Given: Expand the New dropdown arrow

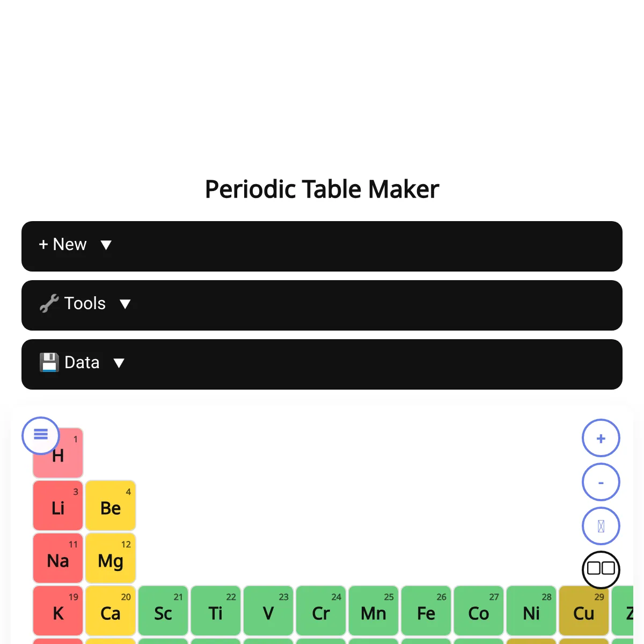Looking at the screenshot, I should tap(106, 245).
